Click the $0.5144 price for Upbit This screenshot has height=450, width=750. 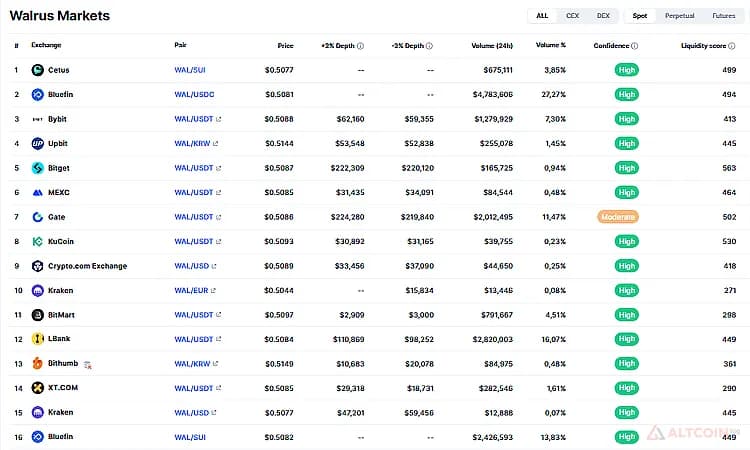tap(279, 143)
